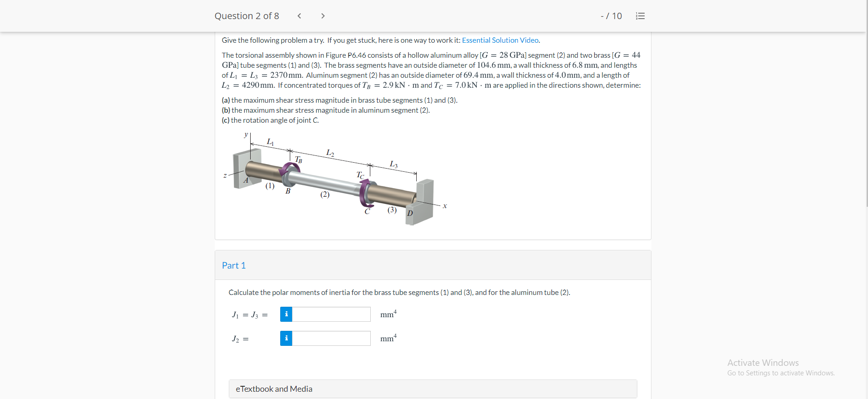Screen dimensions: 868x399
Task: Click the J1 = J3 answer input field
Action: [x=331, y=314]
